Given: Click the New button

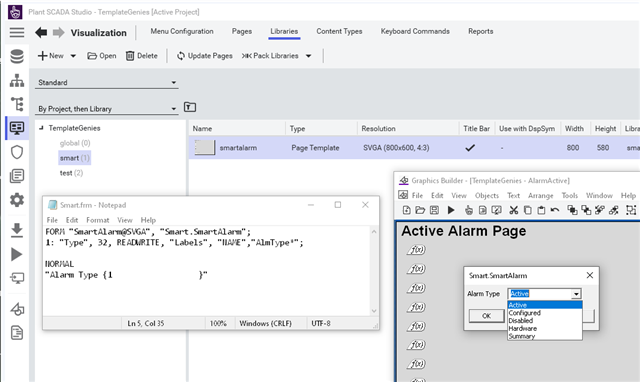Looking at the screenshot, I should coord(51,56).
